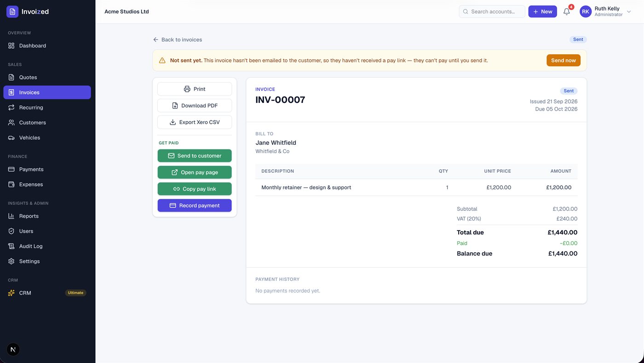Image resolution: width=644 pixels, height=363 pixels.
Task: Open the Quotes section
Action: coord(47,77)
